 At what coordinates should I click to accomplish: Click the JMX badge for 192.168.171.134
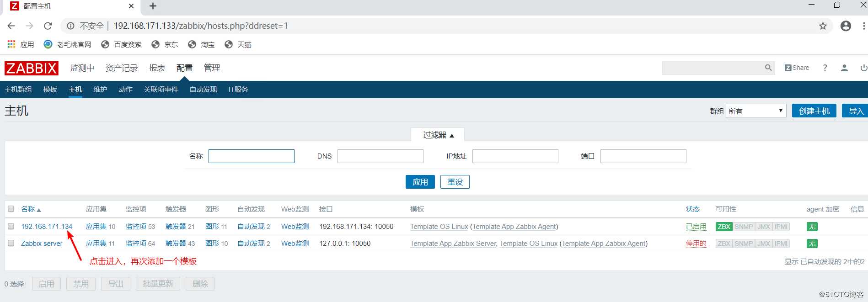(x=764, y=227)
